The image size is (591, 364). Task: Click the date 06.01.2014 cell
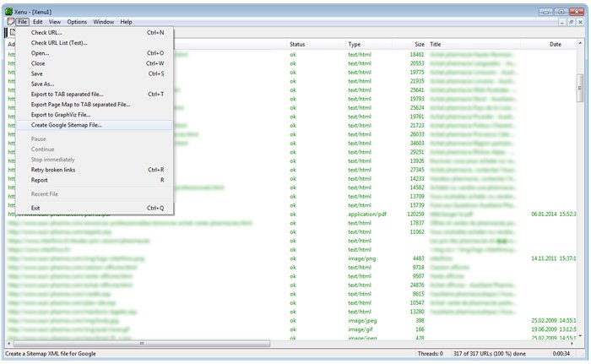pos(553,215)
